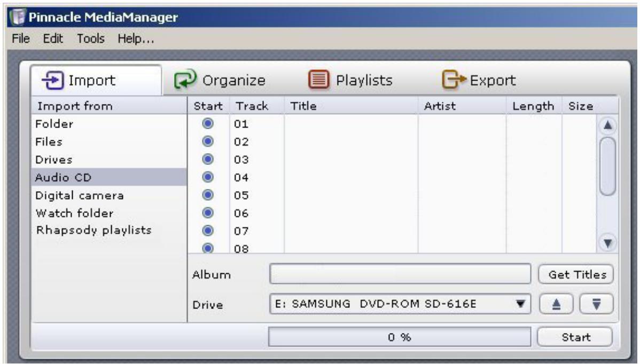Open the Help menu
640x364 pixels.
click(136, 39)
